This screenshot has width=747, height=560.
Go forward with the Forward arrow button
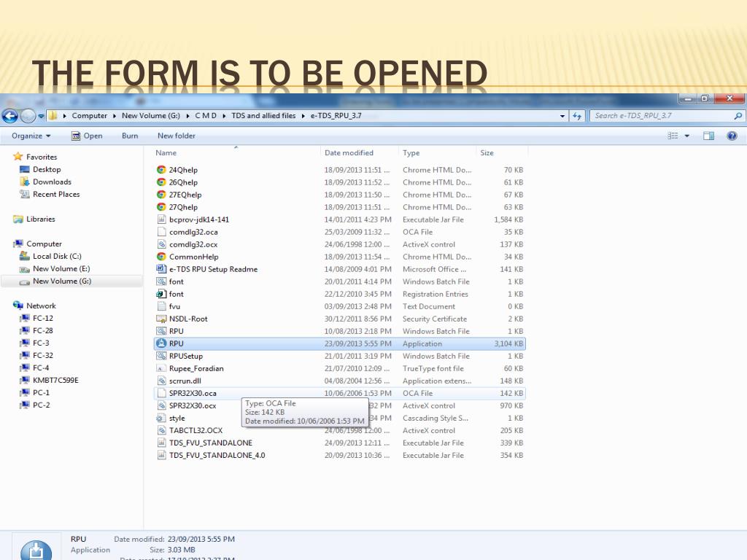click(28, 116)
